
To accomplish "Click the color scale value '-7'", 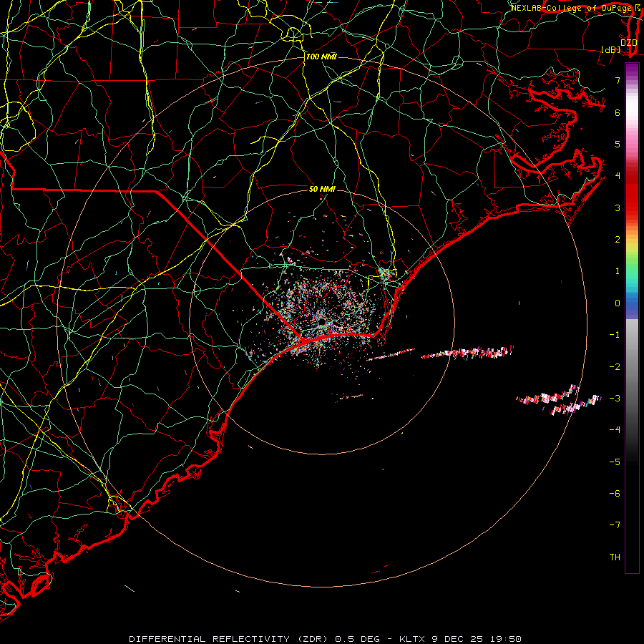I will pyautogui.click(x=615, y=525).
